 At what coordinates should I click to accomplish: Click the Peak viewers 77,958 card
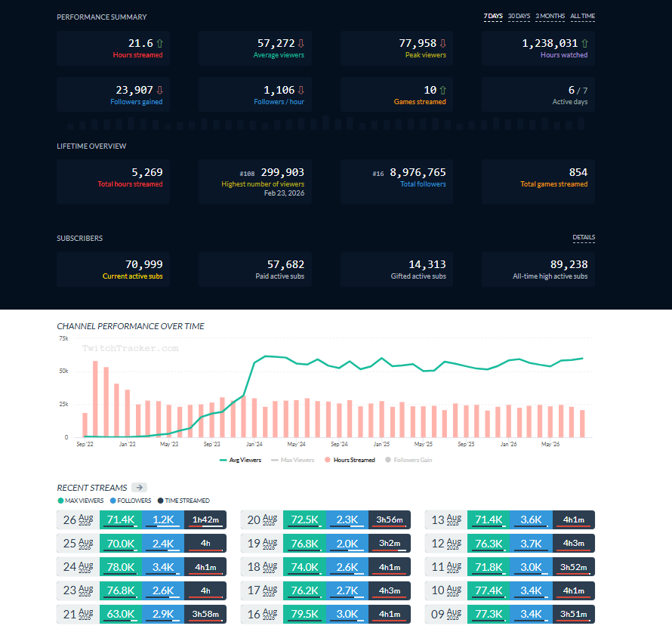point(397,48)
